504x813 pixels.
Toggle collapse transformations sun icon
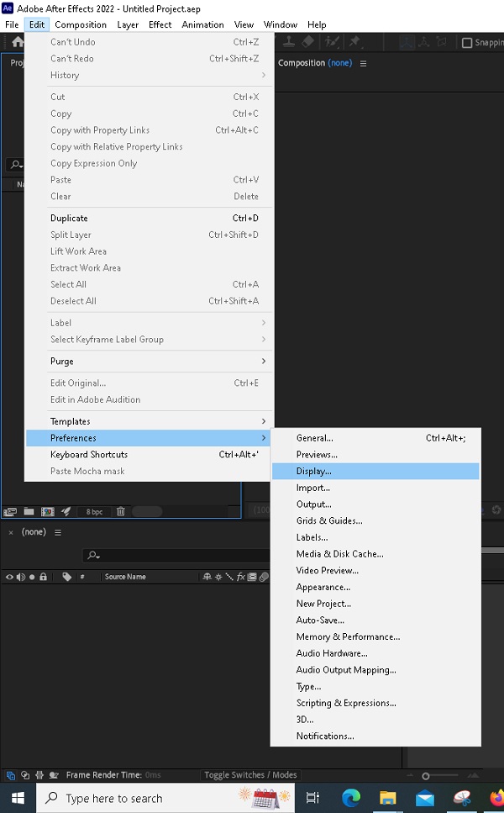[218, 577]
